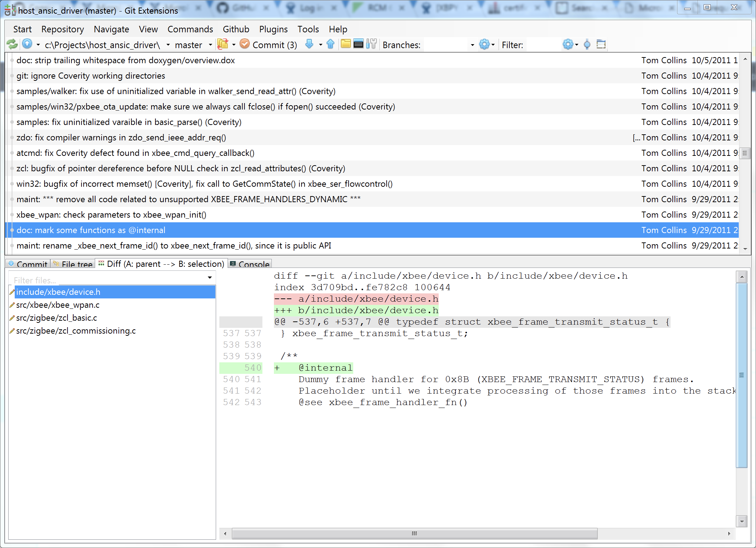Viewport: 756px width, 548px height.
Task: Refresh the revision graph
Action: (12, 44)
